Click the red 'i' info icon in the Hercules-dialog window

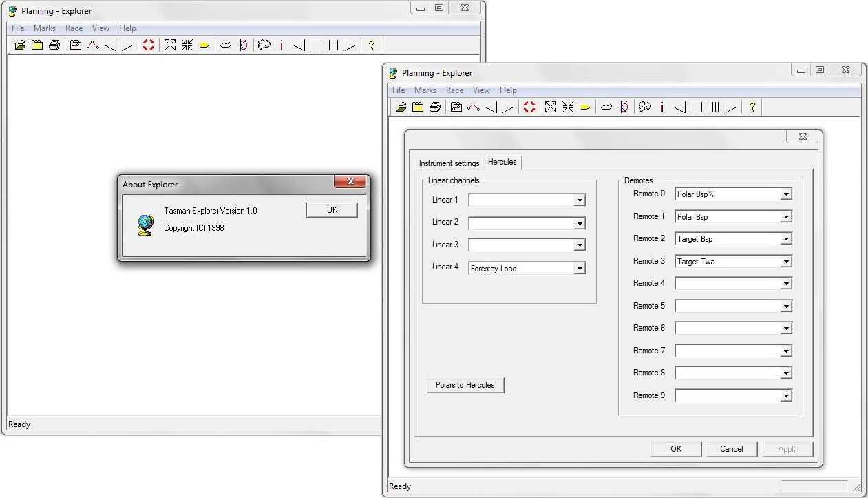[662, 107]
